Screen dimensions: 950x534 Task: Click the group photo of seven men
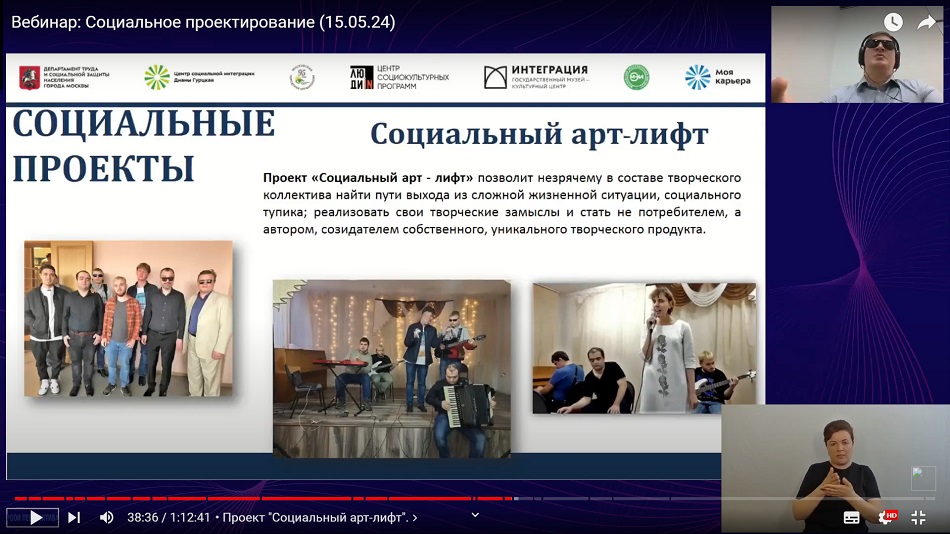[128, 318]
